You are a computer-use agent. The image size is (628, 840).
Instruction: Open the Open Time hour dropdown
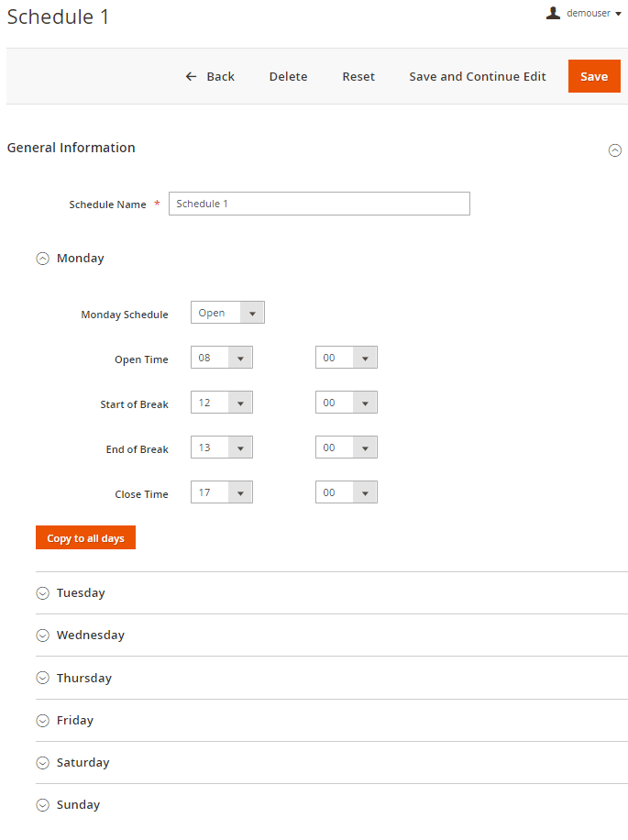click(222, 358)
